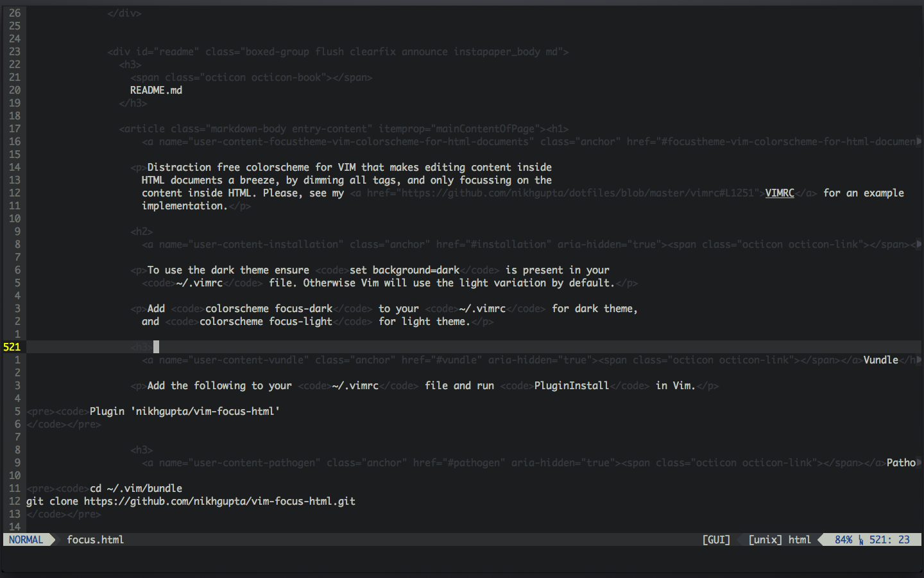Click the dimmed <h2> opening tag
Screen dimensions: 924x578
142,231
